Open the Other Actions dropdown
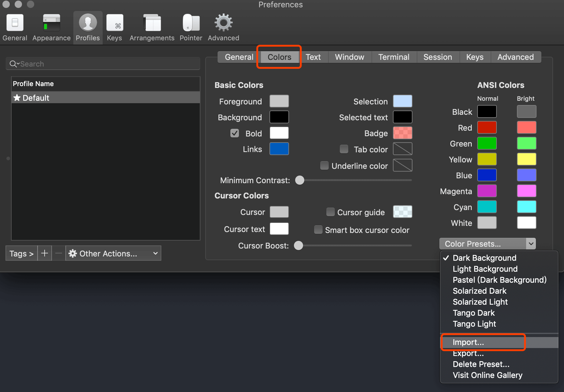This screenshot has width=564, height=392. point(113,253)
